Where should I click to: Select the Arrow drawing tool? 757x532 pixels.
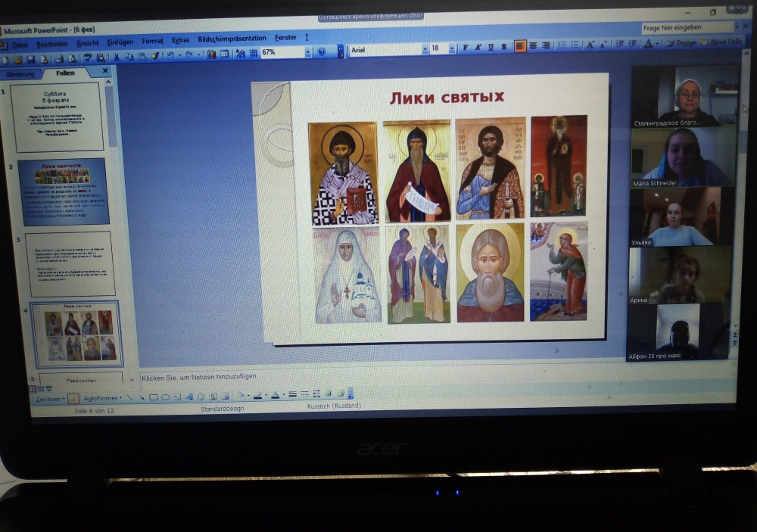[142, 398]
